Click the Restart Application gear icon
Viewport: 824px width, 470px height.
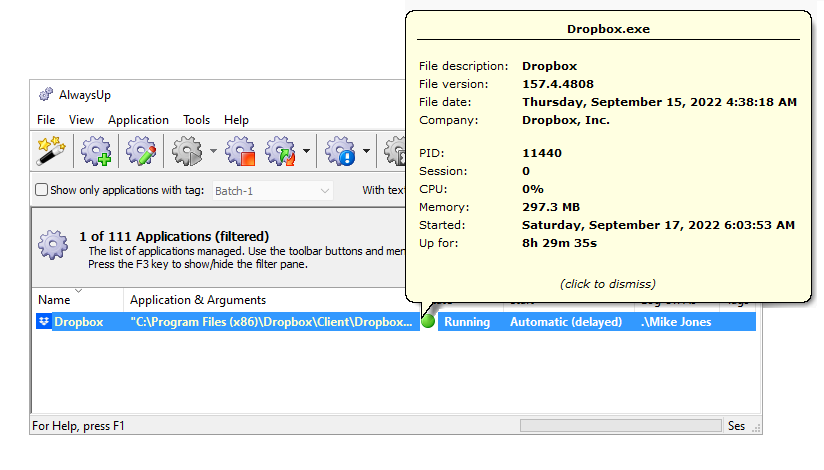tap(281, 151)
